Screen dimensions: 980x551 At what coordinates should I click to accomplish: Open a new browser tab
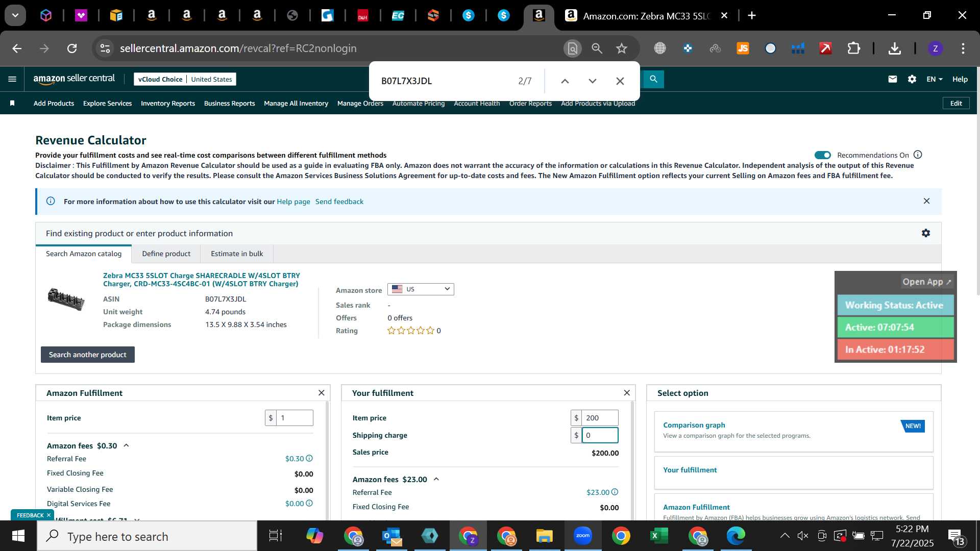[751, 15]
